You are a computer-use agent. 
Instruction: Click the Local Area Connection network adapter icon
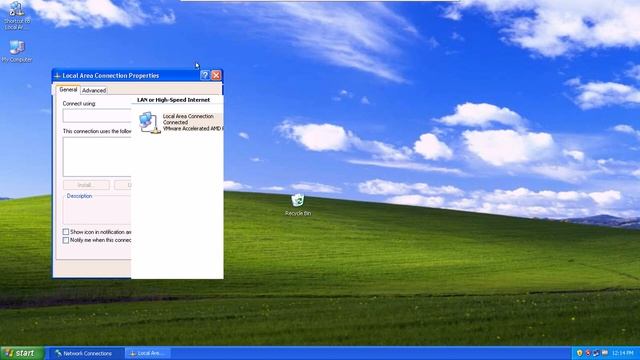point(149,122)
